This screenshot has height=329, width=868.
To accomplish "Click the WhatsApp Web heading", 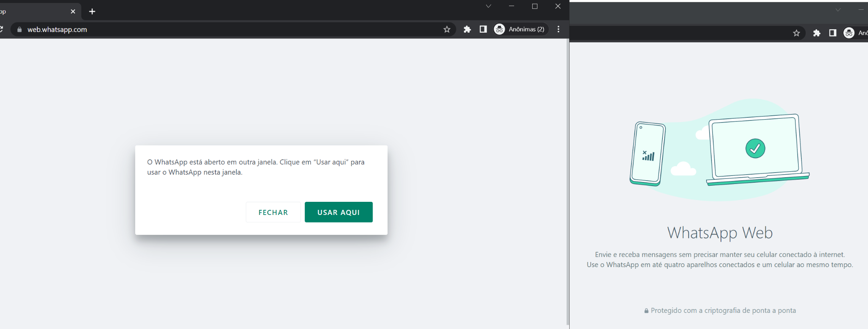I will [x=720, y=233].
